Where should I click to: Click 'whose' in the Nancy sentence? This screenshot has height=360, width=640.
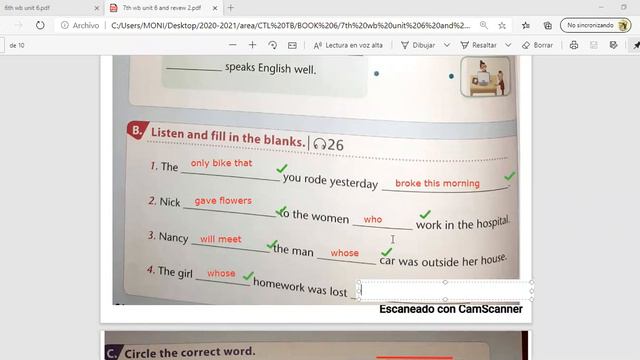click(344, 253)
